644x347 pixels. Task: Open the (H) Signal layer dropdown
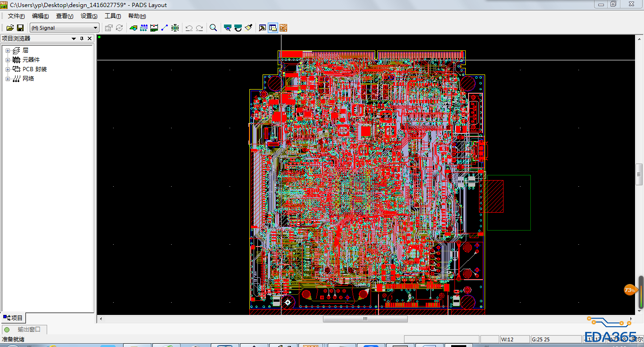(95, 28)
